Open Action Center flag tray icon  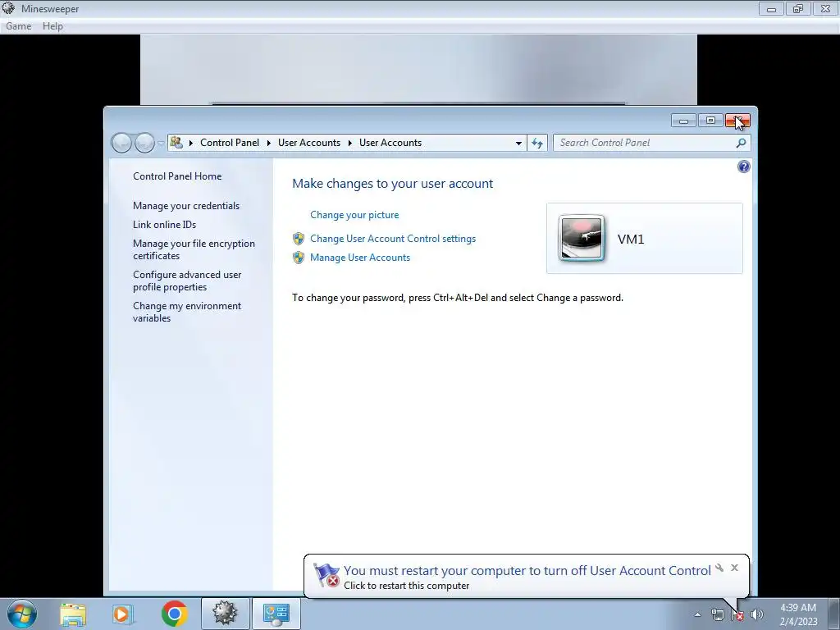click(737, 614)
